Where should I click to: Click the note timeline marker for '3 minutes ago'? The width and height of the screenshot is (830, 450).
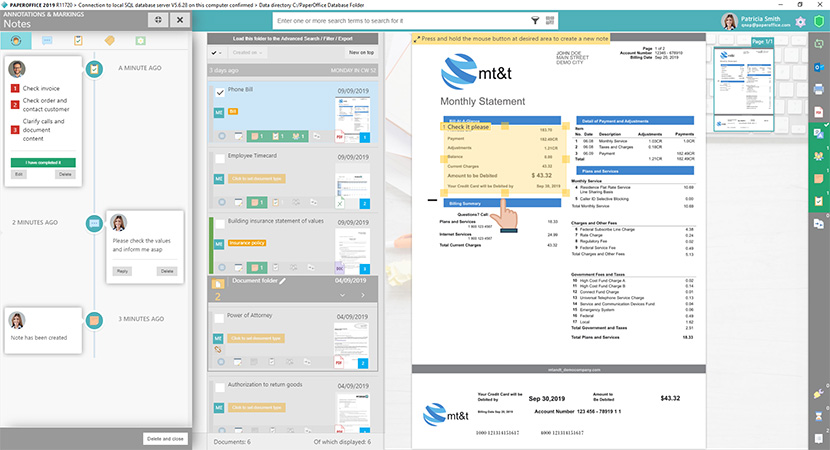tap(94, 319)
